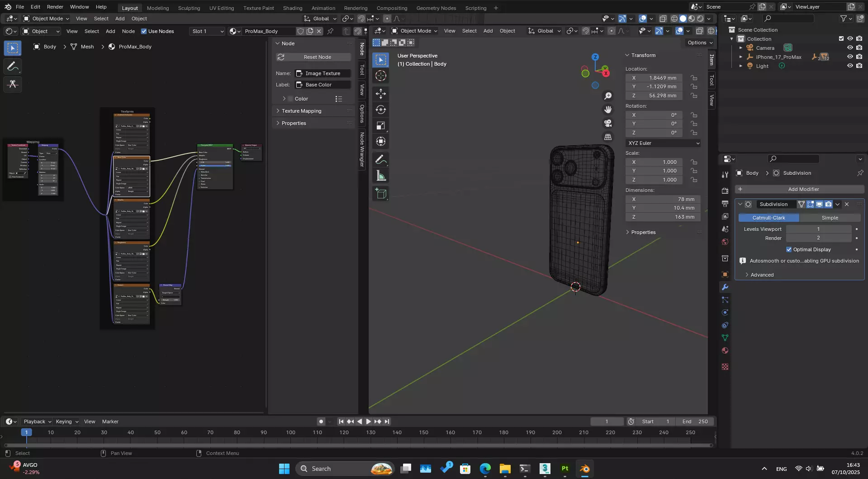Open the File menu

coord(20,7)
